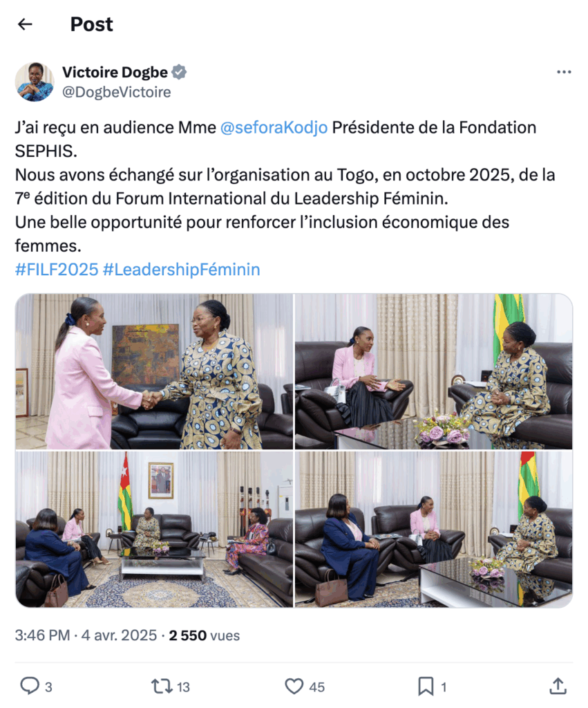Viewport: 588px width, 708px height.
Task: Open the 2 550 vues view count
Action: pyautogui.click(x=205, y=635)
